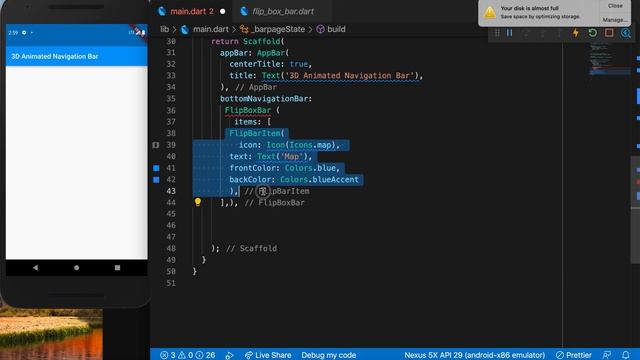Click the FlipBoxBar identifier on line 36
The width and height of the screenshot is (640, 360).
pos(248,110)
